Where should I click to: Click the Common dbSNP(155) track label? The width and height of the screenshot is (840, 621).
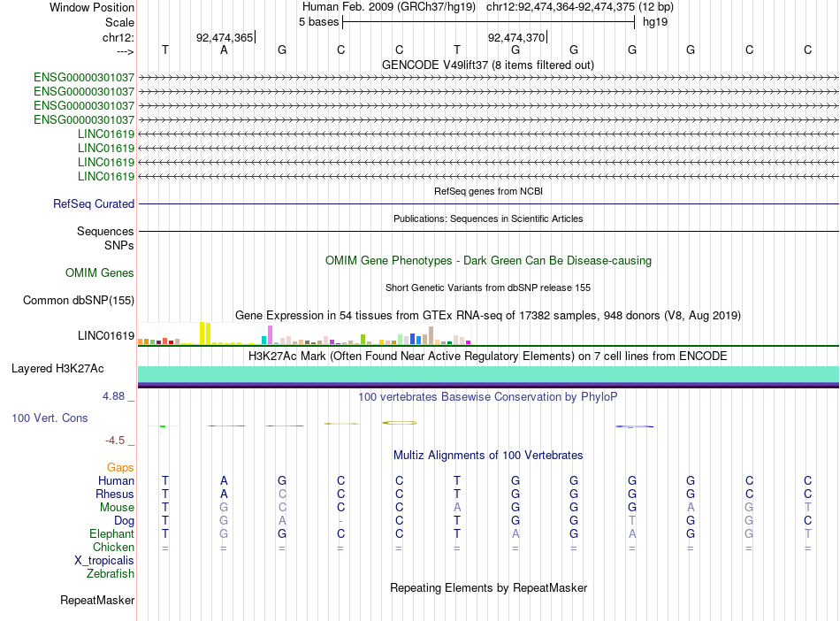[78, 300]
